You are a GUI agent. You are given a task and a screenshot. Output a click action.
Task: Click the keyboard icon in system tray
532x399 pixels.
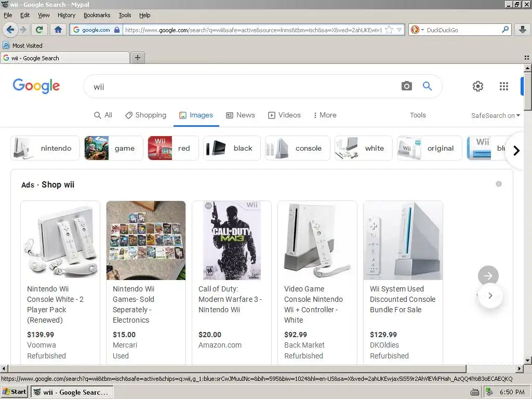(475, 393)
